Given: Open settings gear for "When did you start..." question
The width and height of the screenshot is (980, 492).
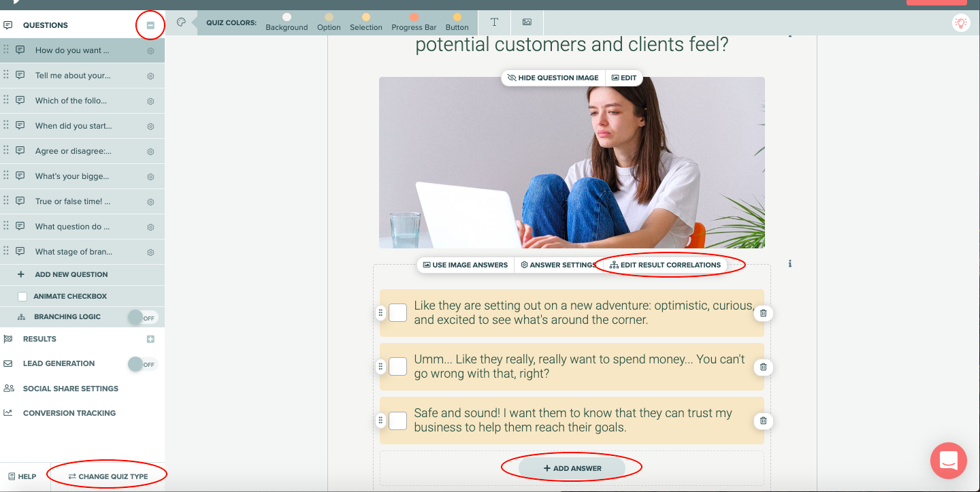Looking at the screenshot, I should pos(150,127).
